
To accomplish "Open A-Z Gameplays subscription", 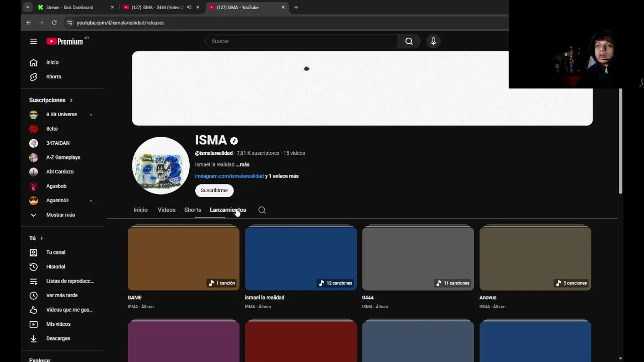I will (63, 157).
